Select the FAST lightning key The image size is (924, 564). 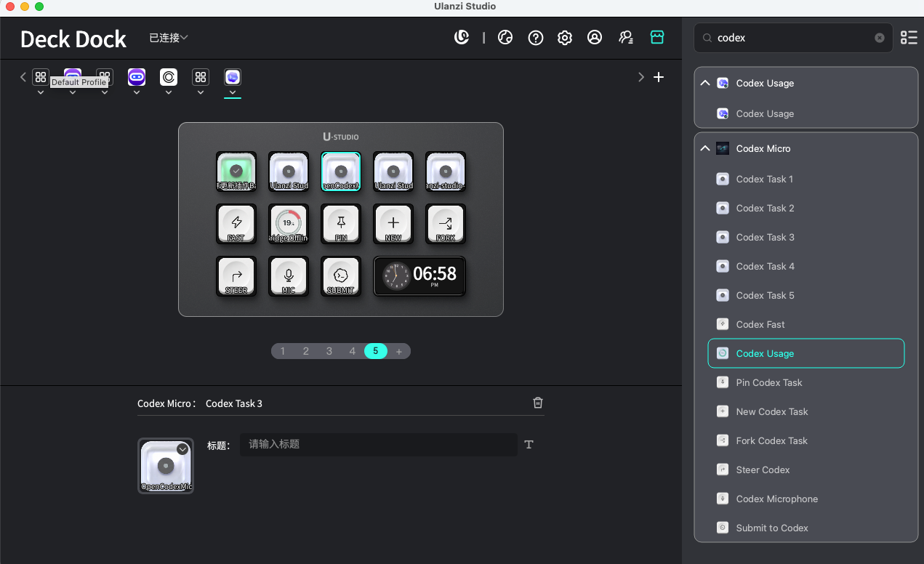tap(236, 224)
